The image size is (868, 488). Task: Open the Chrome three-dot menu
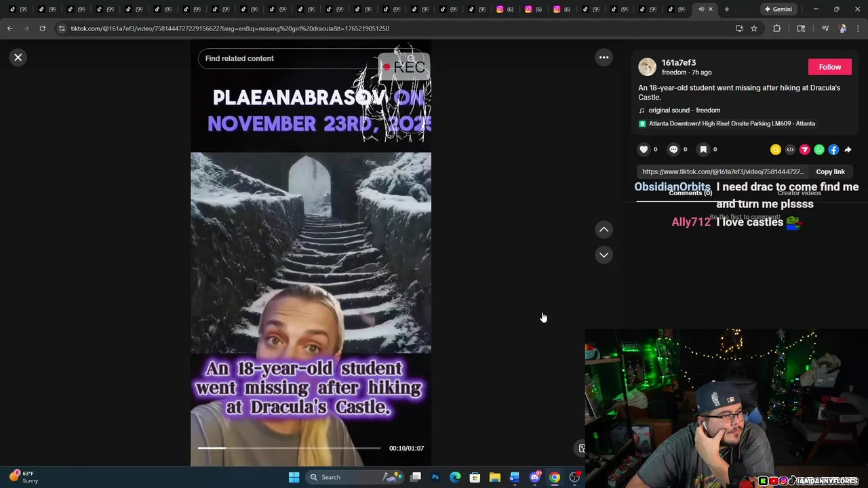858,28
